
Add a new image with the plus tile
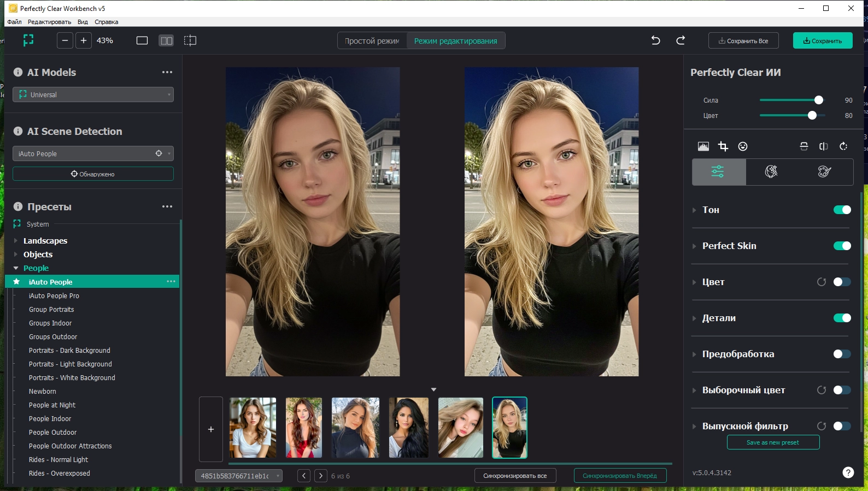[211, 429]
